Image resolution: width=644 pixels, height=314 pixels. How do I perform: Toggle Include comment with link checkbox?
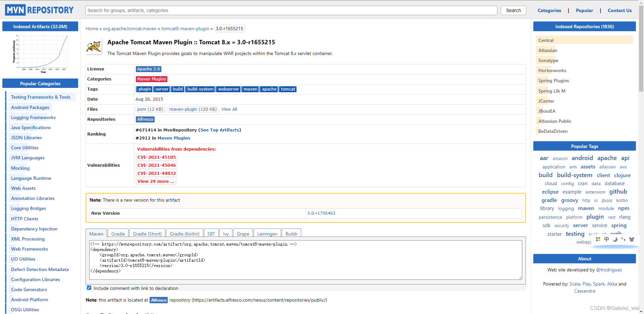89,288
